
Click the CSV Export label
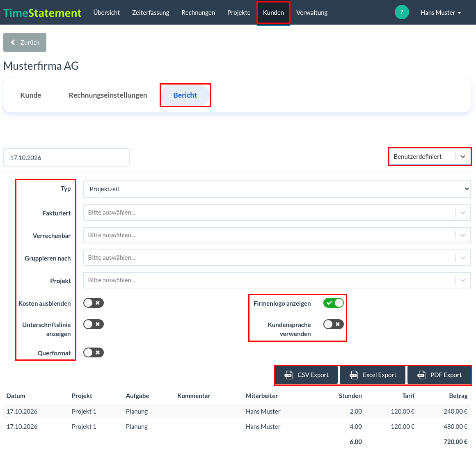click(313, 375)
